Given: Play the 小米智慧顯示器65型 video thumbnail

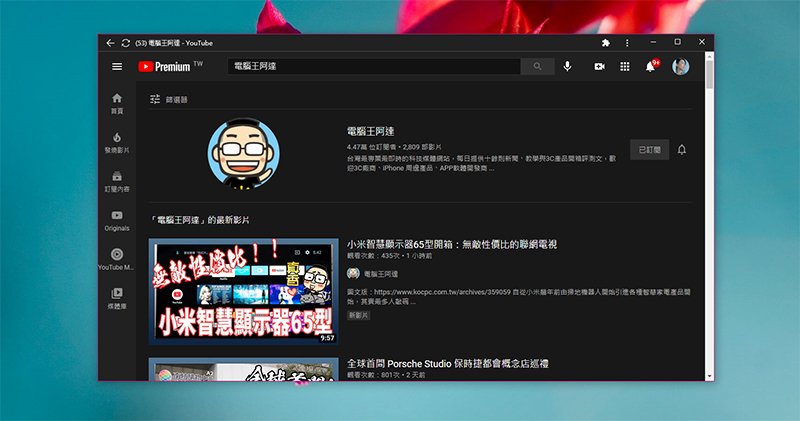Looking at the screenshot, I should point(243,291).
